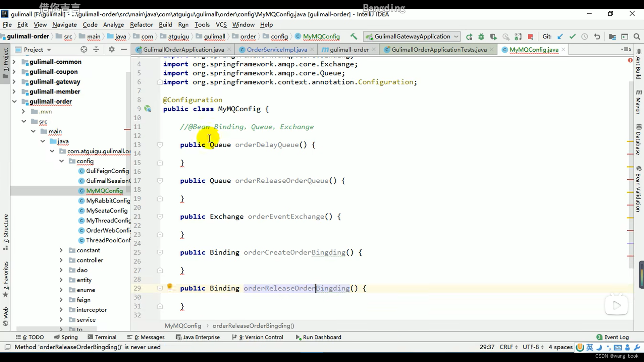The height and width of the screenshot is (362, 644).
Task: Locate current file with crosshair icon
Action: [x=84, y=50]
